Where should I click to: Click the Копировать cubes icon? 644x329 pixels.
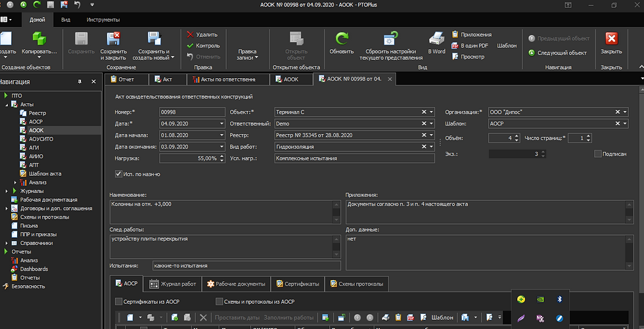click(39, 39)
